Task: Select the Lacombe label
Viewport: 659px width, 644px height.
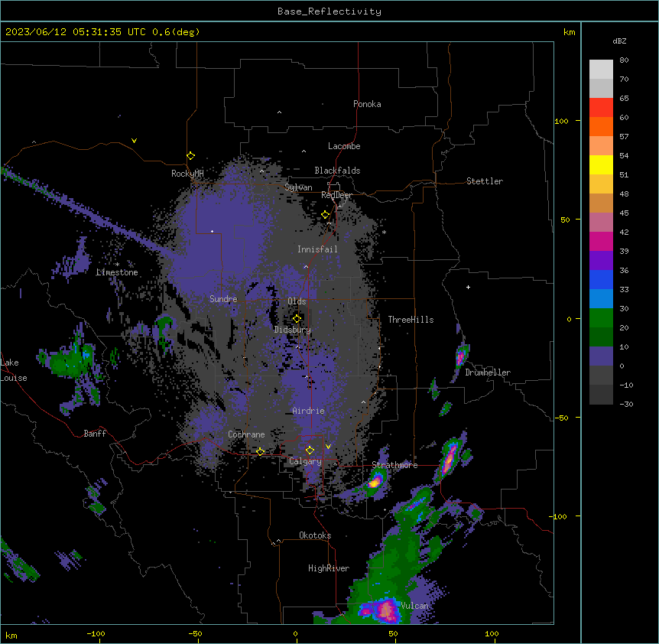Action: coord(344,146)
